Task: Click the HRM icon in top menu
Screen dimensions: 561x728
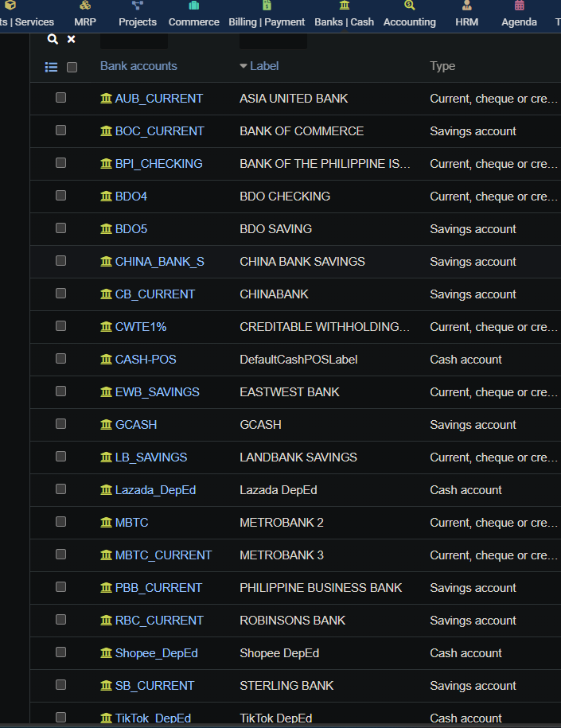Action: click(466, 6)
